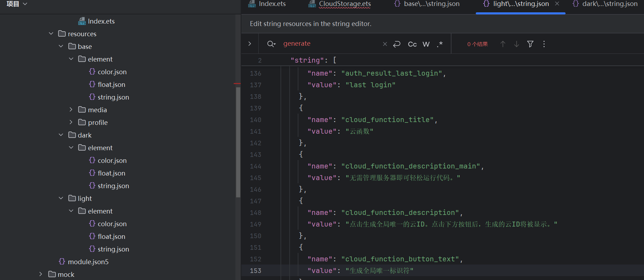
Task: Toggle whole words (W) option
Action: coord(426,44)
